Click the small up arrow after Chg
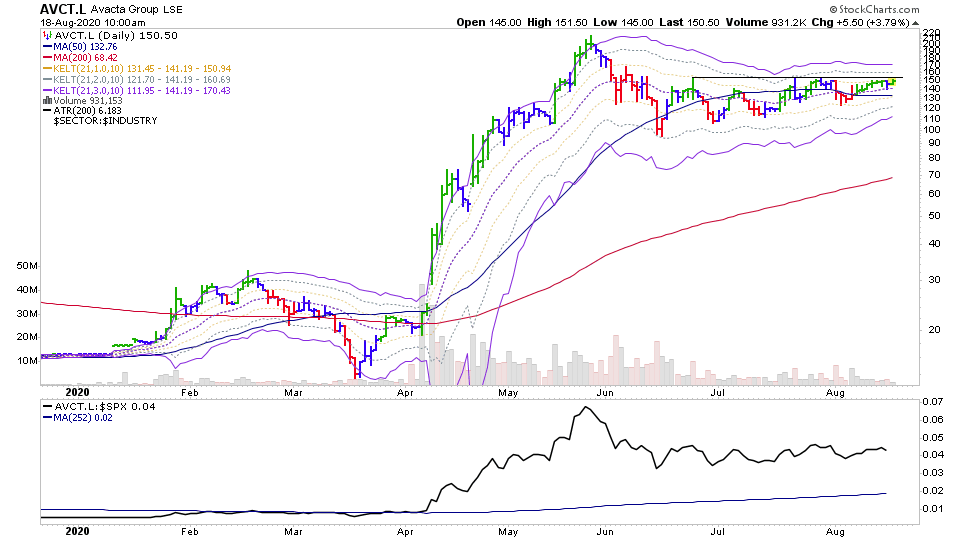Viewport: 960px width, 540px height. click(915, 23)
